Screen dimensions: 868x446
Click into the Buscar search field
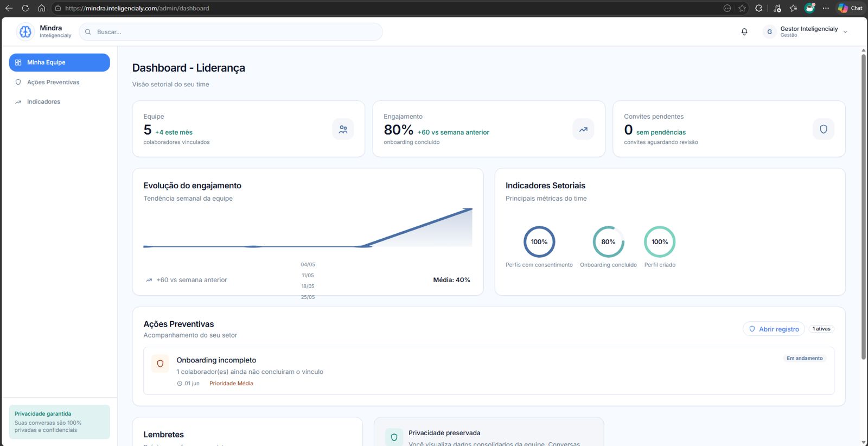pos(231,32)
